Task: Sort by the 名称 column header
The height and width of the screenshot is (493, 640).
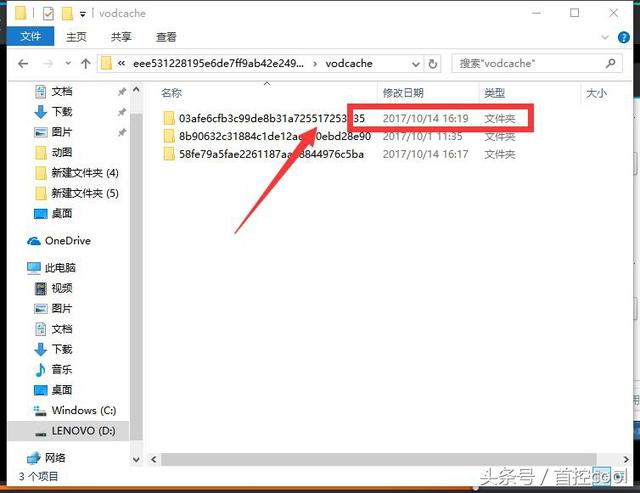Action: point(172,93)
